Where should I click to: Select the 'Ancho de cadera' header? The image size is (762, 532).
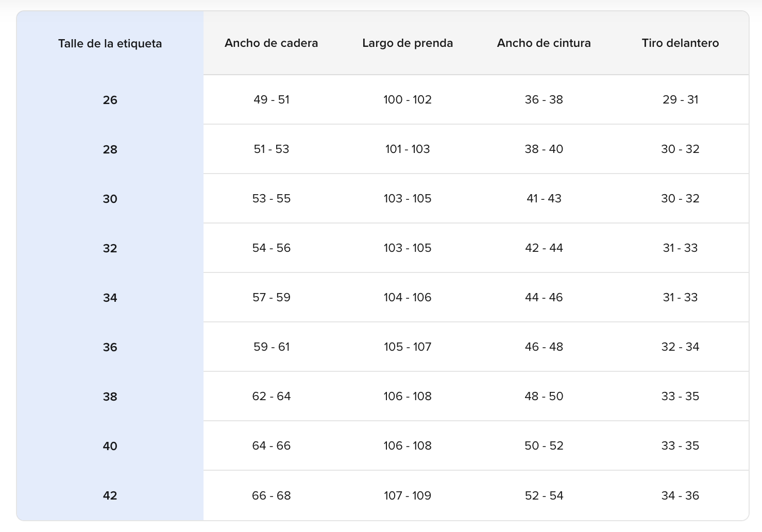click(271, 43)
